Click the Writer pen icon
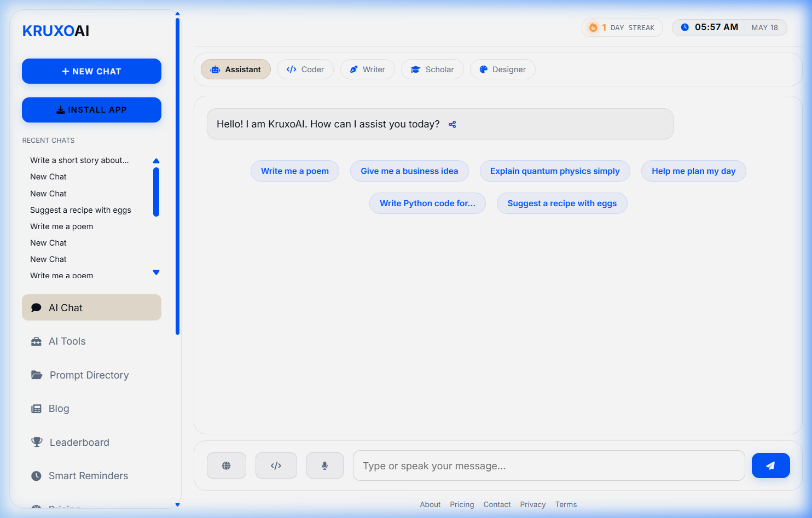This screenshot has width=812, height=518. [353, 69]
